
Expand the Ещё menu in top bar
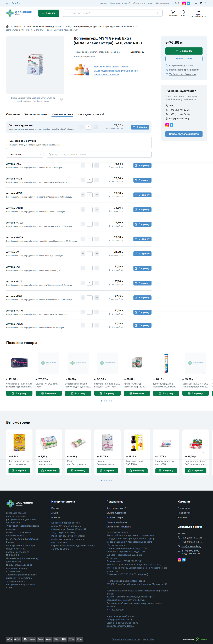tap(176, 3)
